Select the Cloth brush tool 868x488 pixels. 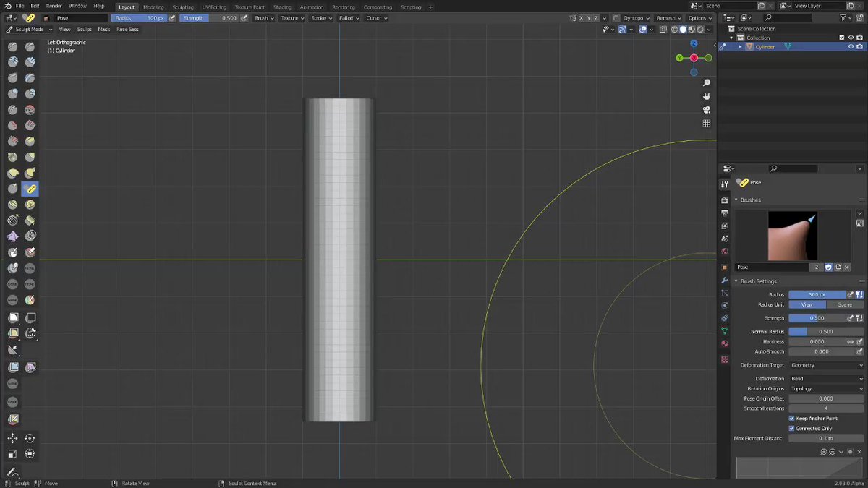[13, 236]
